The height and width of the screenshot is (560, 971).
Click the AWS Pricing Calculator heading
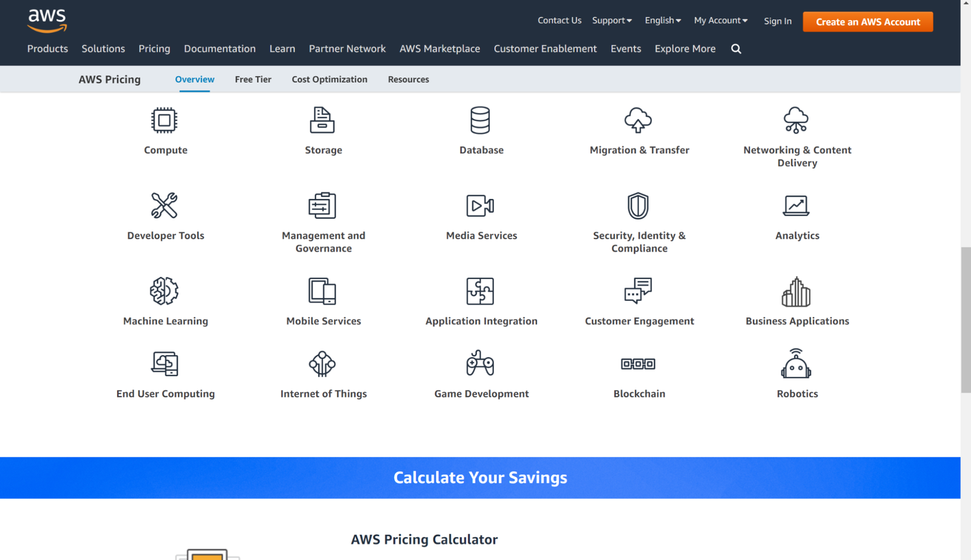424,539
